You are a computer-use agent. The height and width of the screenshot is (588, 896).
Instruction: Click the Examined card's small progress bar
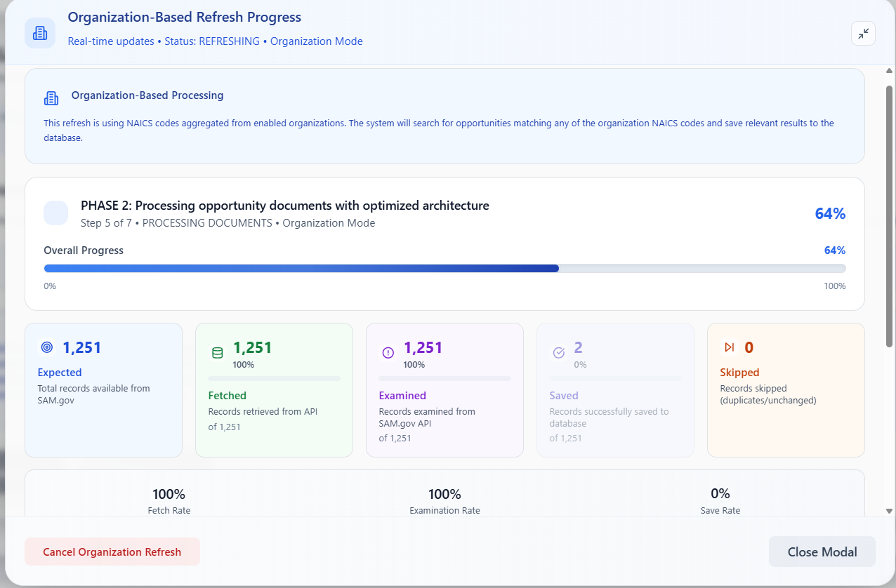point(445,379)
